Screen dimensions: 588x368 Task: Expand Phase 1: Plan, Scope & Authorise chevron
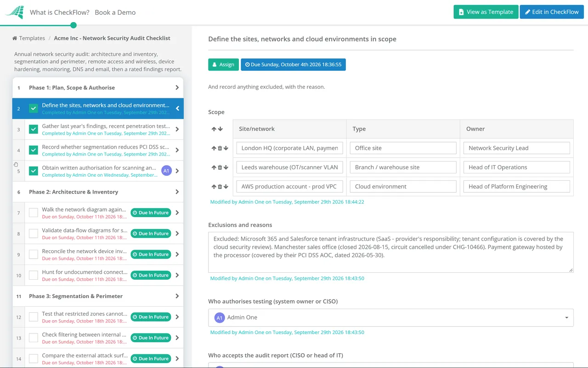click(177, 87)
